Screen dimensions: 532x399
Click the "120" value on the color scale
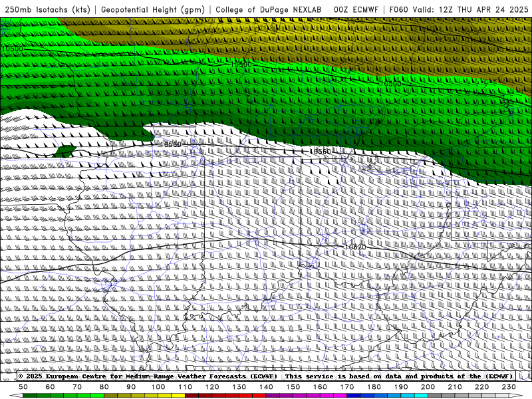(x=212, y=387)
